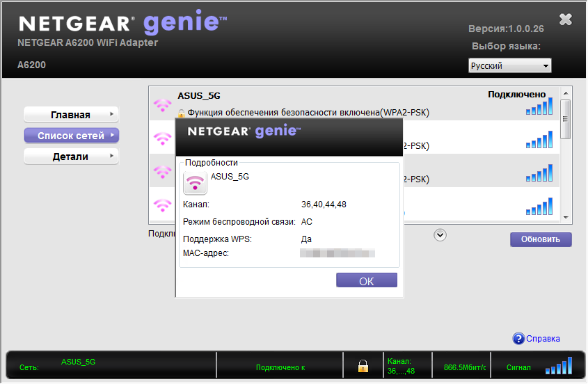This screenshot has height=384, width=588.
Task: Open the Детали menu
Action: click(x=71, y=157)
